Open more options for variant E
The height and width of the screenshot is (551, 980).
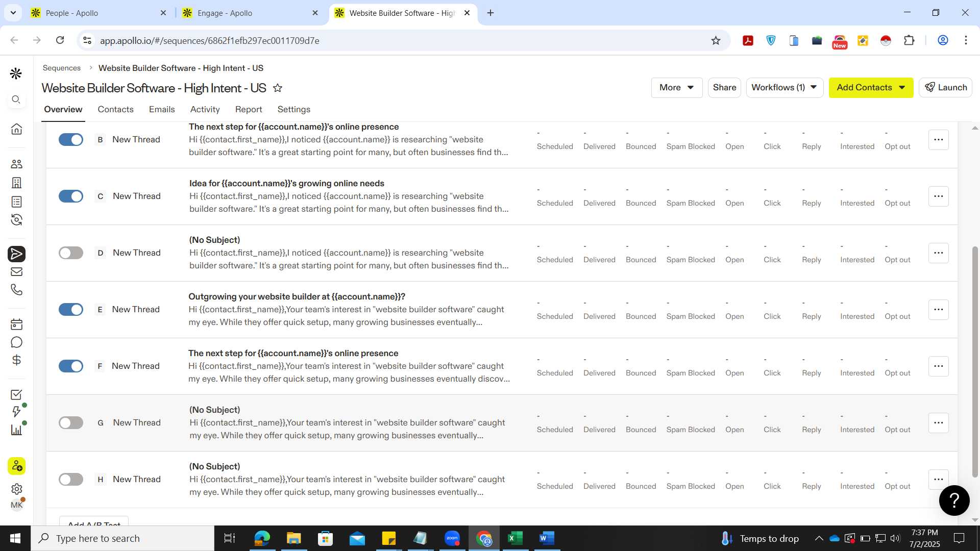click(938, 310)
